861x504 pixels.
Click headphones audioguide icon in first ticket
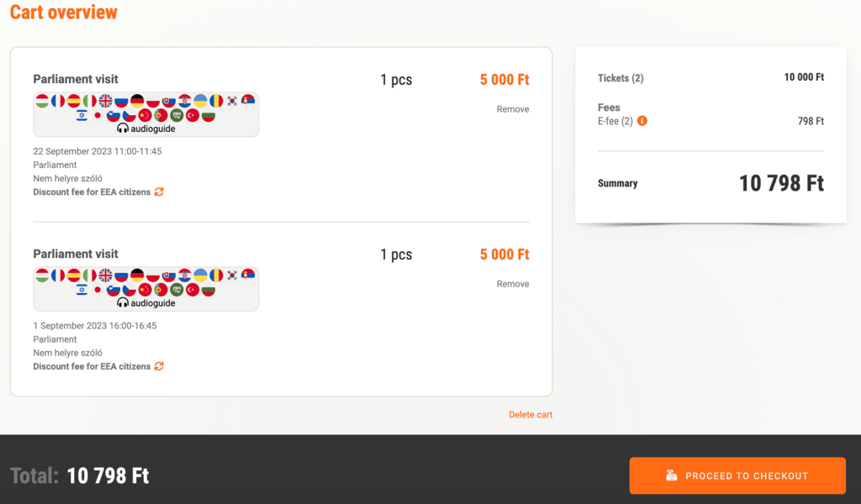click(123, 129)
